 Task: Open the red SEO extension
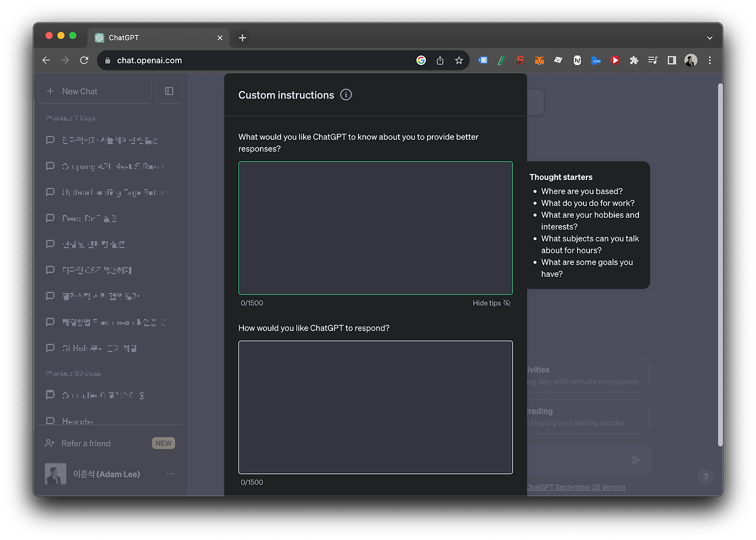(520, 60)
